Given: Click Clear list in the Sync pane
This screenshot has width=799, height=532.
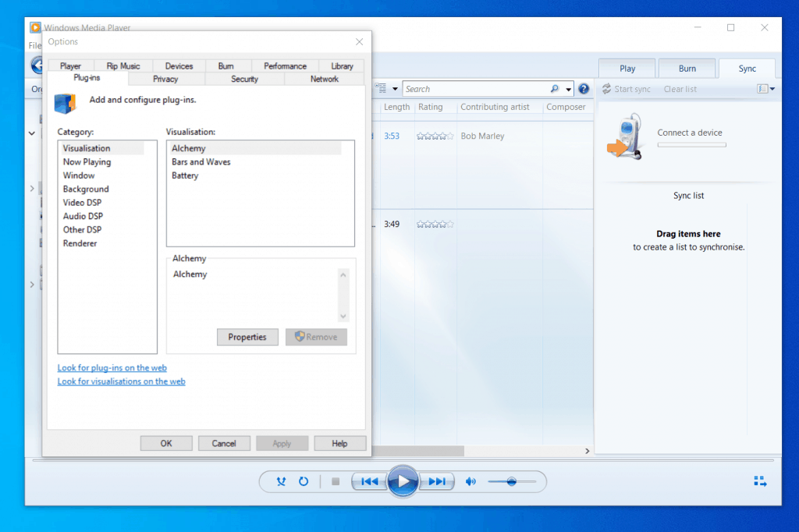Looking at the screenshot, I should point(680,89).
